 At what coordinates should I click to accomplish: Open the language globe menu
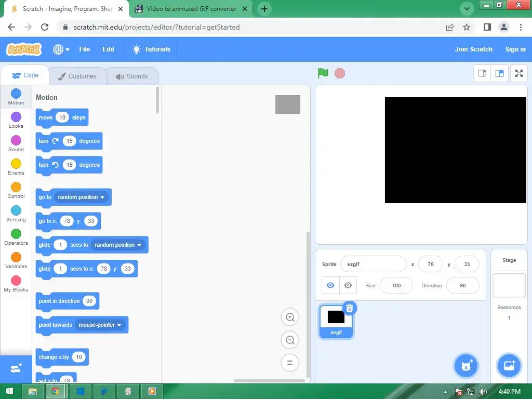61,49
